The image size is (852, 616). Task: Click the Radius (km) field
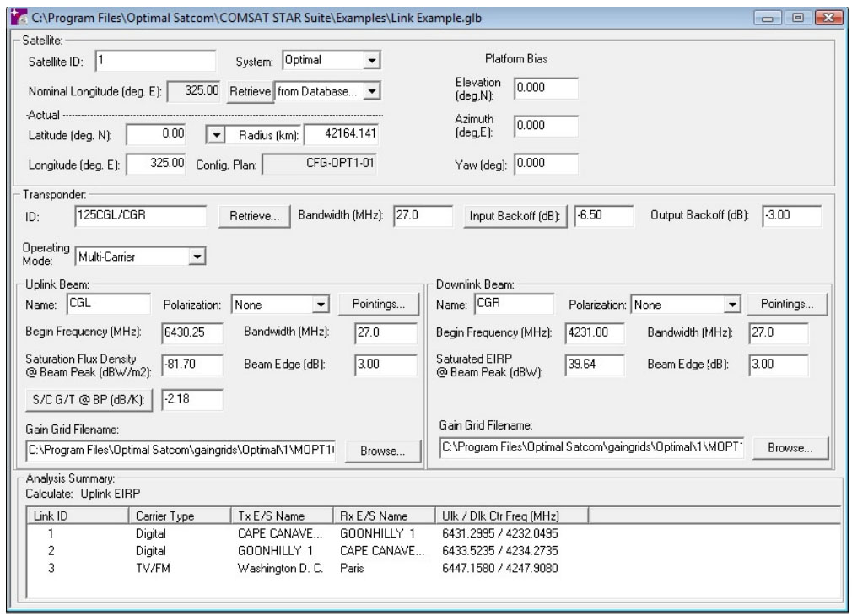click(x=342, y=134)
